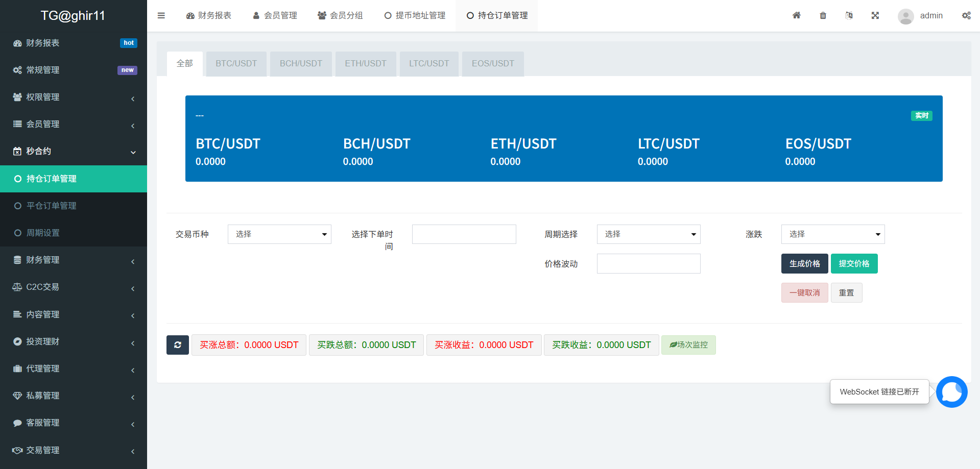Click the trash can icon in header
Viewport: 980px width, 469px height.
823,15
